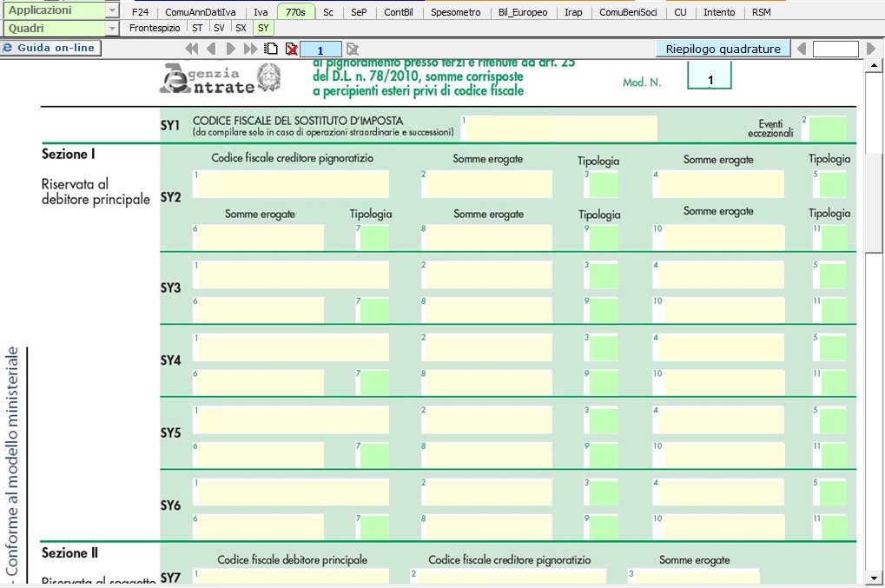
Task: Jump to the last module using double-right arrows
Action: coord(250,50)
